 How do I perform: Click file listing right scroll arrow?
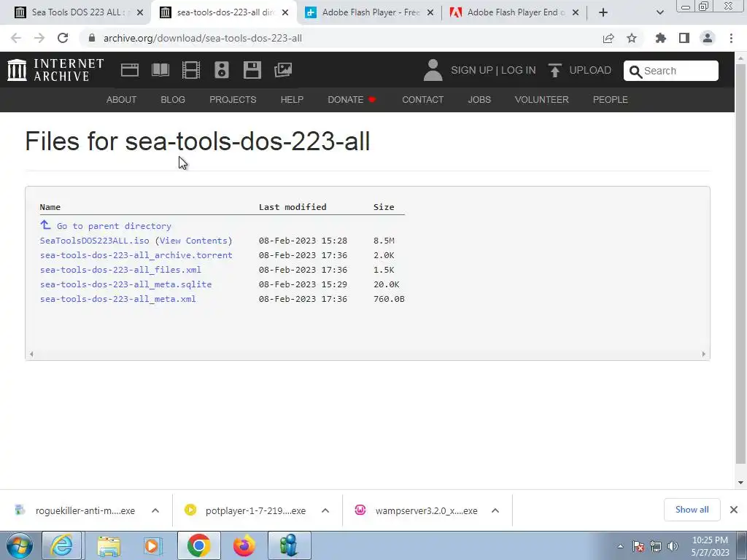(704, 354)
